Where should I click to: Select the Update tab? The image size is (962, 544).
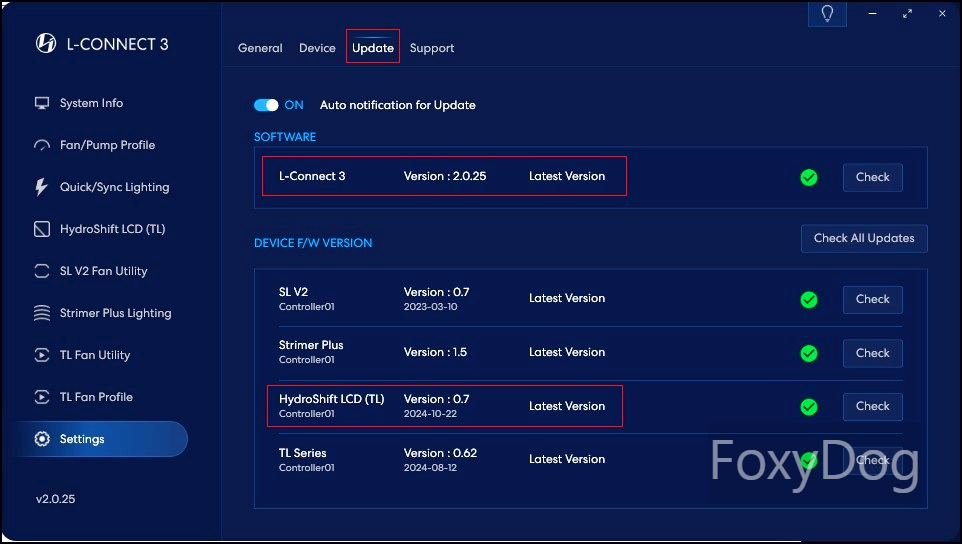(372, 48)
